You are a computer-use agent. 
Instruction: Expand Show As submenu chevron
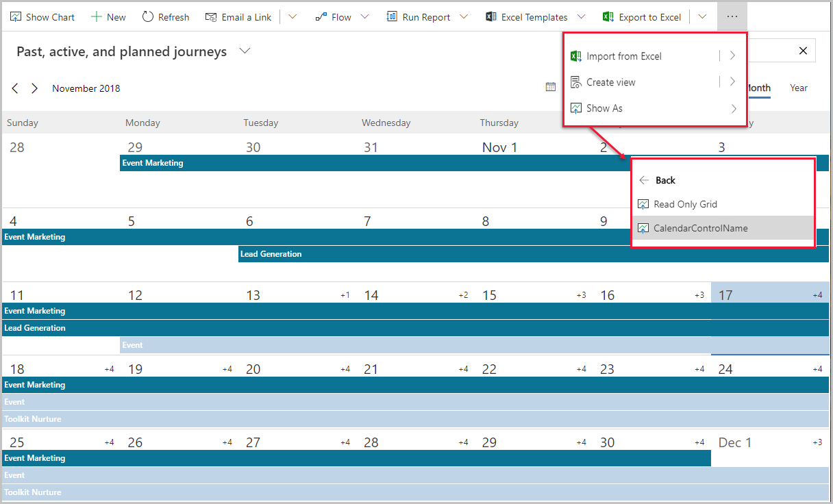[734, 108]
